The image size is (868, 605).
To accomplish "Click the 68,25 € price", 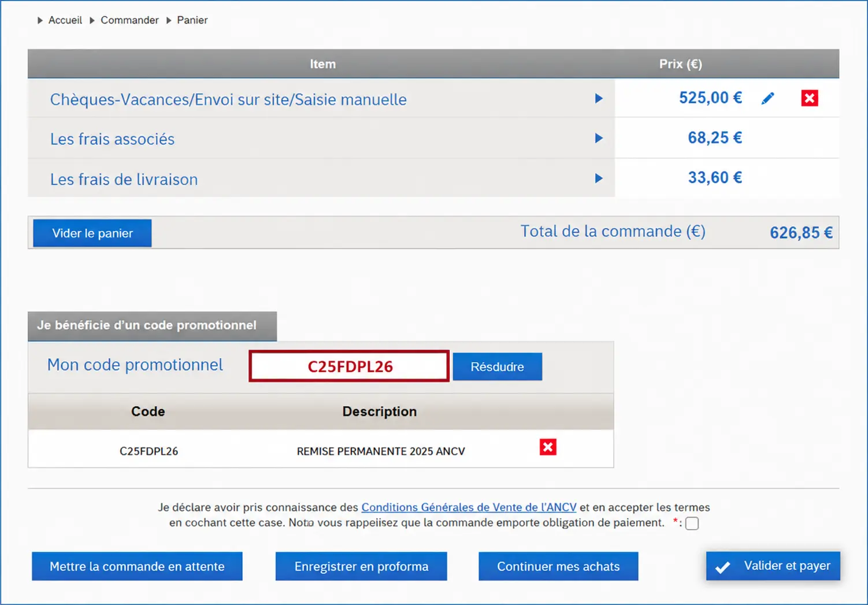I will 715,138.
